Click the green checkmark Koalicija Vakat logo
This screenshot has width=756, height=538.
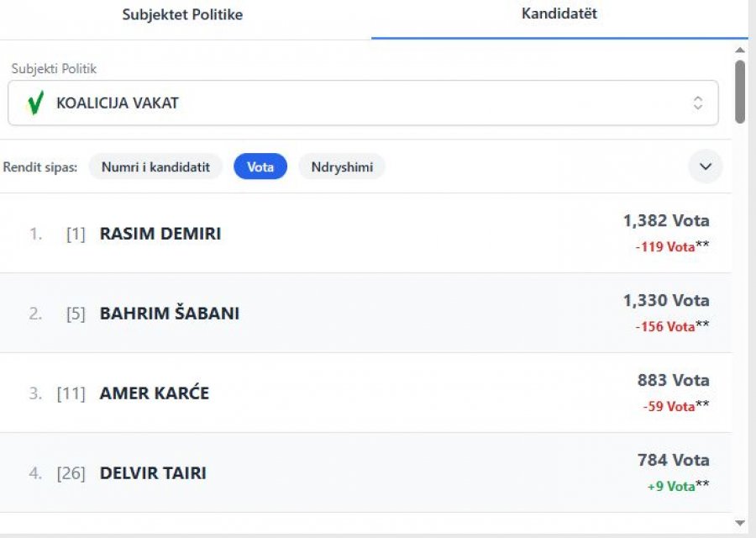coord(34,103)
